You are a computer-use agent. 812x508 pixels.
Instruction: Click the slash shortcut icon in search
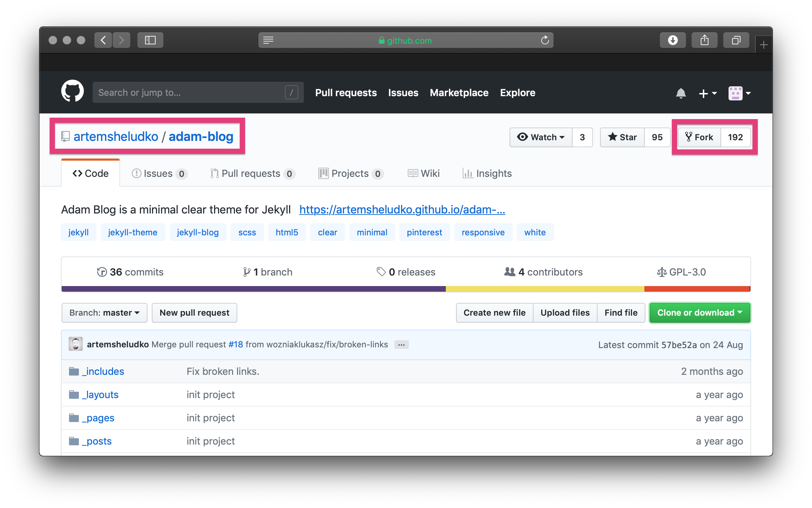[x=292, y=92]
